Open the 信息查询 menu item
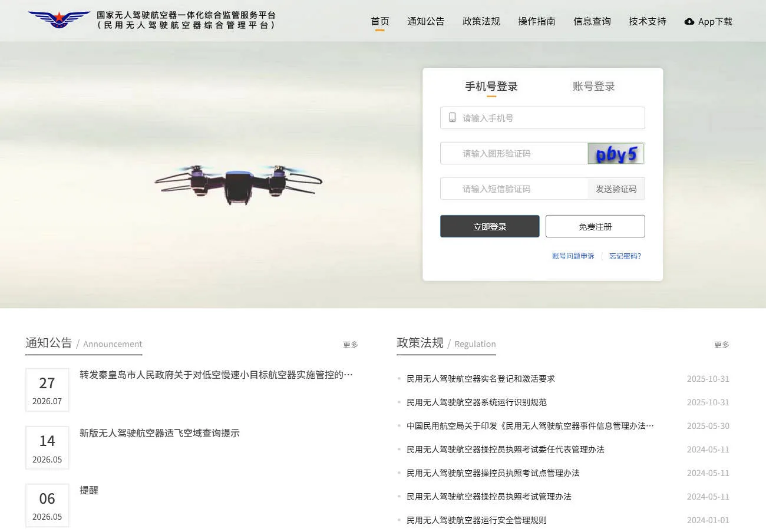 coord(592,21)
